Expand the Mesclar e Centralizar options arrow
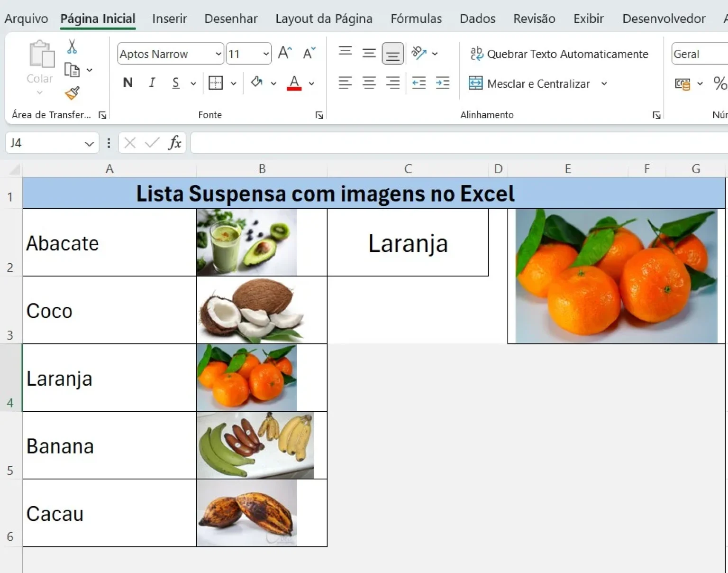The height and width of the screenshot is (573, 728). (x=604, y=83)
